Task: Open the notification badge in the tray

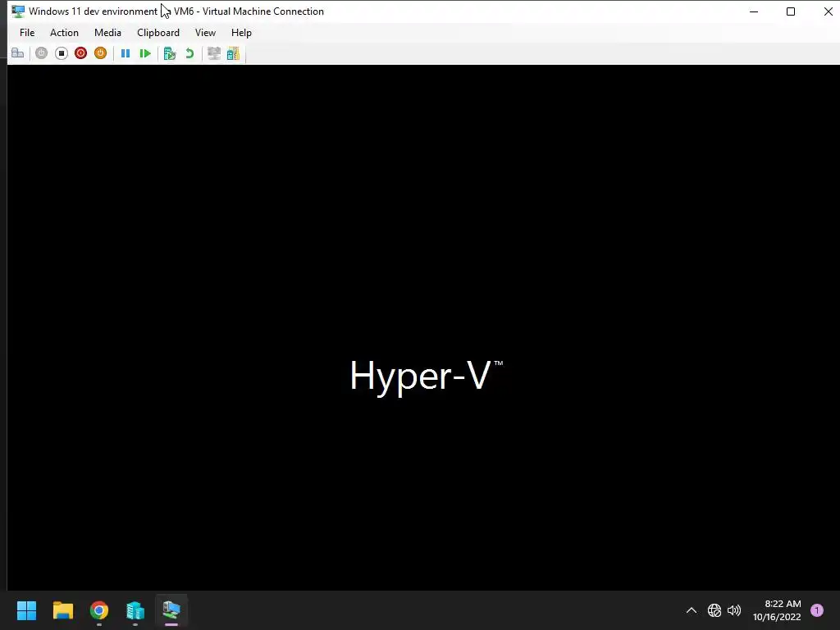Action: (817, 610)
